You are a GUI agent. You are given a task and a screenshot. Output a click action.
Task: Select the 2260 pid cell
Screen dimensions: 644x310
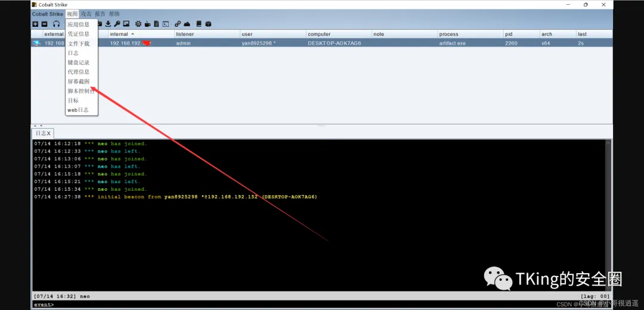(522, 43)
